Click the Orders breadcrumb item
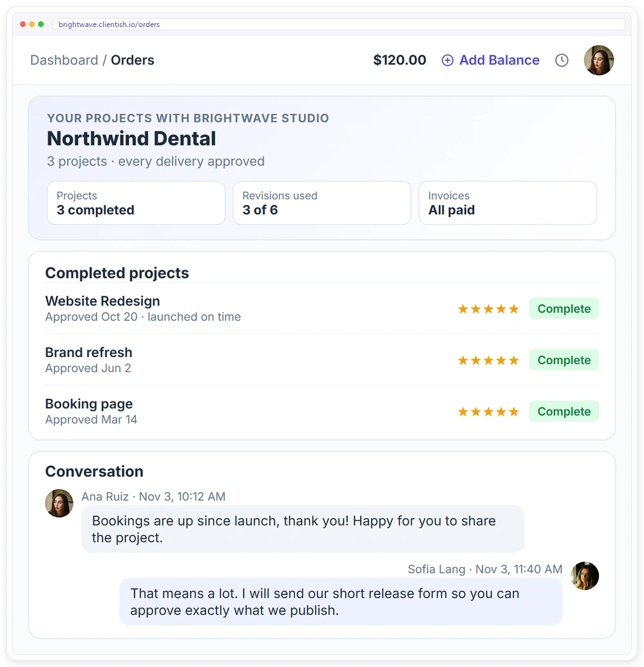The height and width of the screenshot is (667, 644). 133,61
